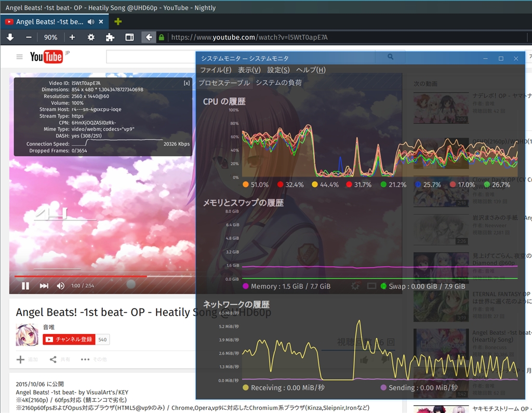Click the yellow Receiving color swatch
Viewport: 532px width, 413px height.
[x=246, y=388]
